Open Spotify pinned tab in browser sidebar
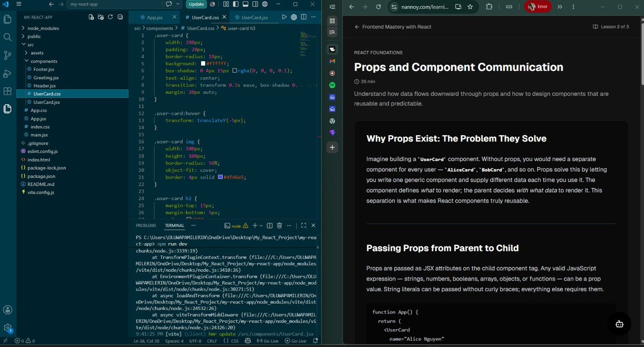 coord(332,85)
